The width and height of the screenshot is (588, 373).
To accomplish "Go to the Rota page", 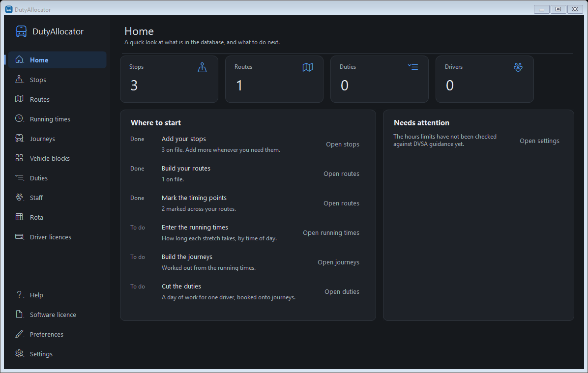I will (58, 217).
